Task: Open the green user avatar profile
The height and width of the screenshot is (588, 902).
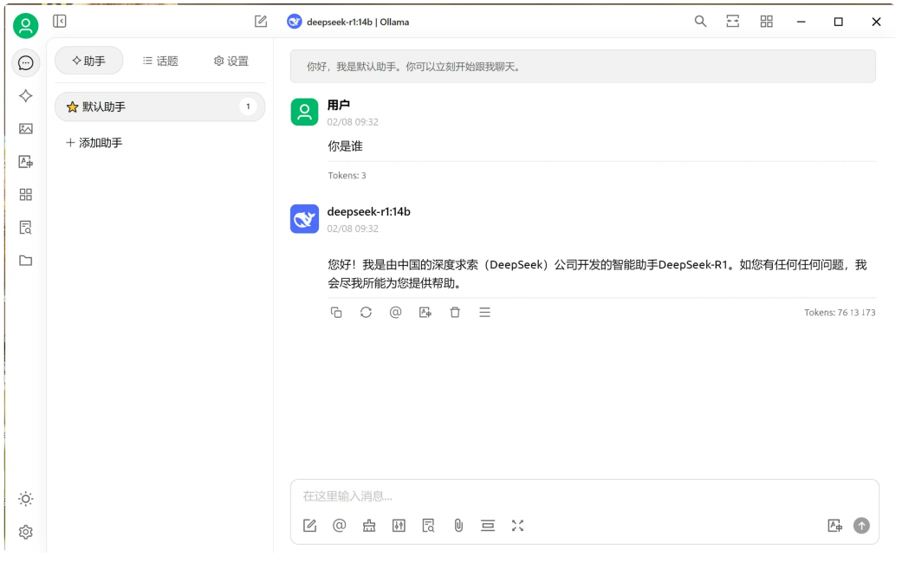Action: pos(25,26)
